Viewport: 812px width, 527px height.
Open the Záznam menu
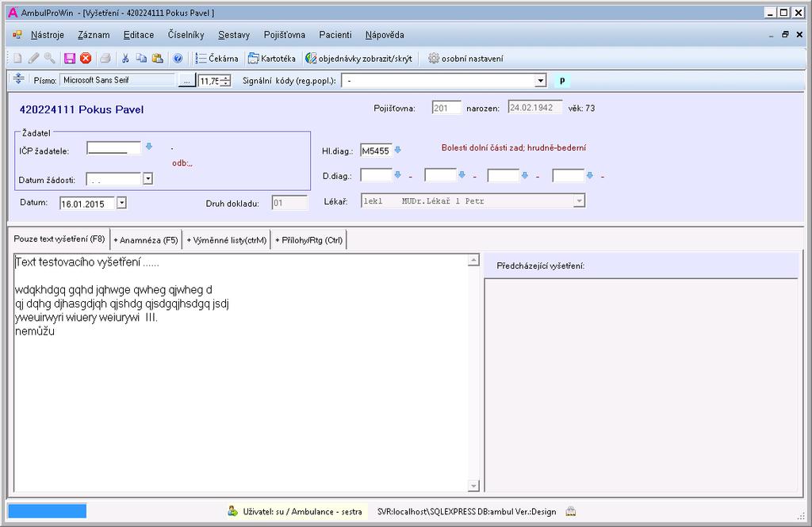(94, 35)
